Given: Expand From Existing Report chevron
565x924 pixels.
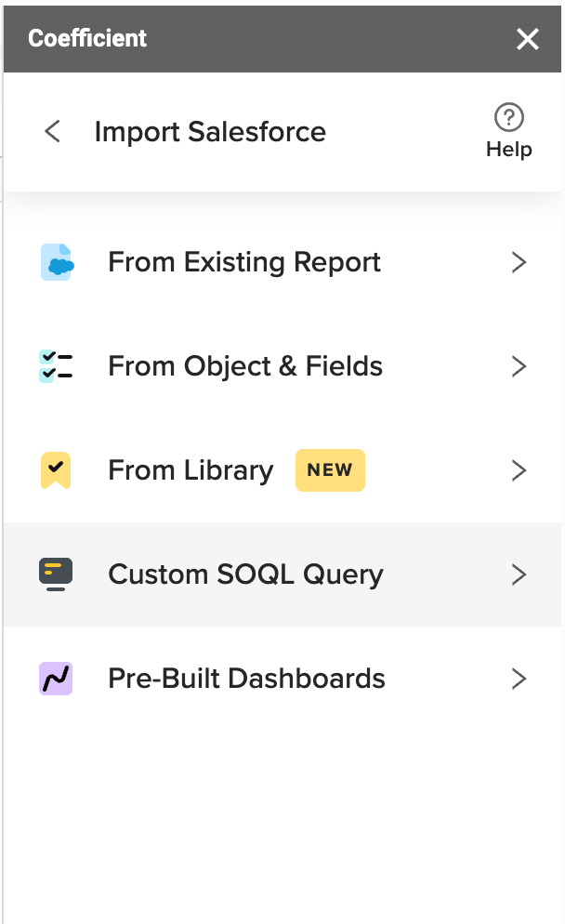Looking at the screenshot, I should pyautogui.click(x=519, y=262).
